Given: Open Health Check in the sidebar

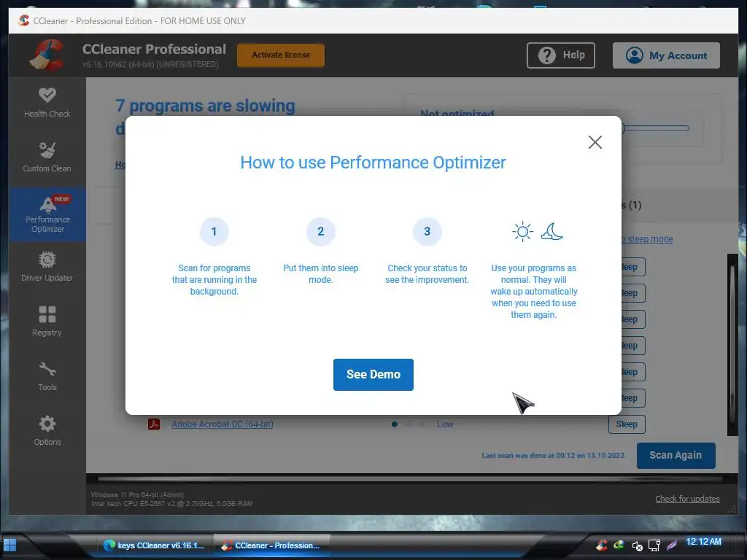Looking at the screenshot, I should 47,104.
